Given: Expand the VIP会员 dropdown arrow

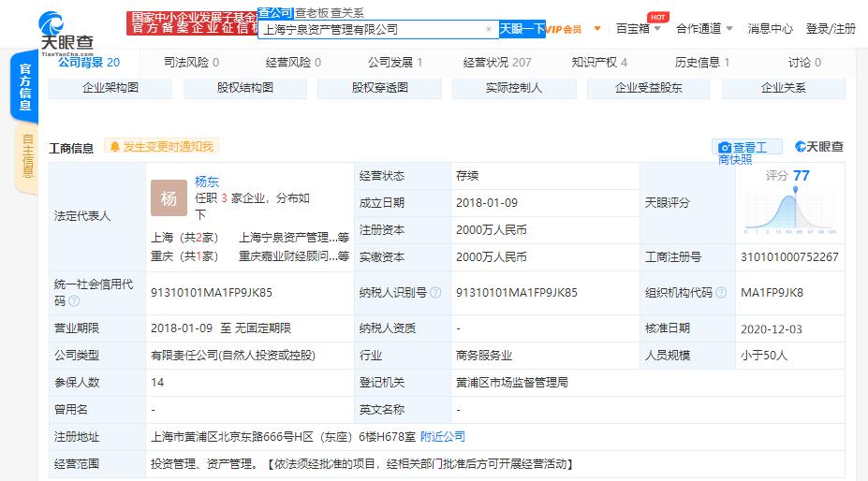Looking at the screenshot, I should [597, 29].
